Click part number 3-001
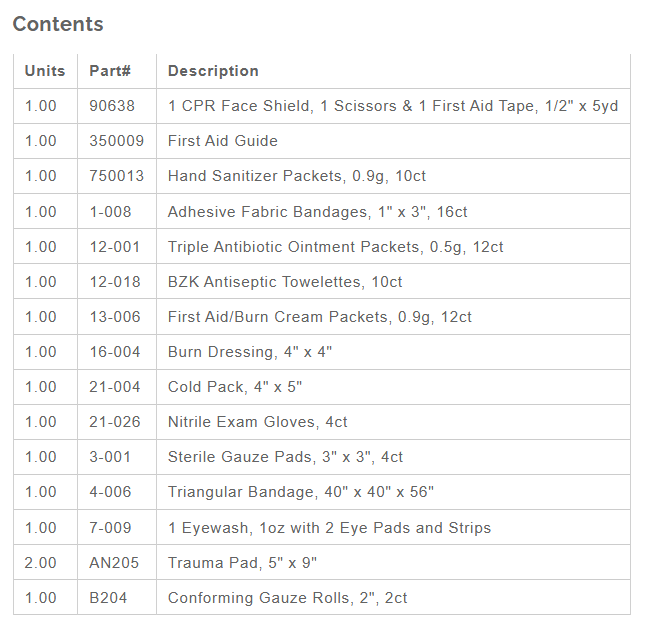 tap(110, 457)
